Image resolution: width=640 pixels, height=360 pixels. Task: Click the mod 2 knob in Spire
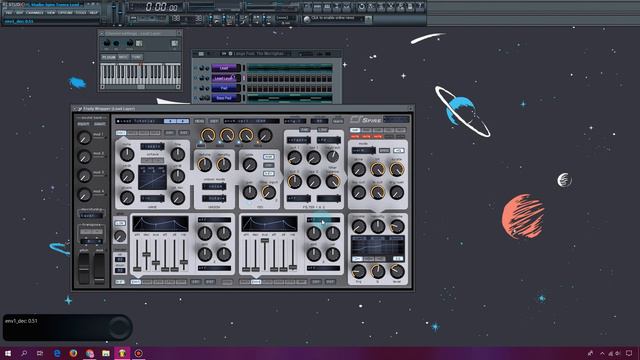coord(84,157)
